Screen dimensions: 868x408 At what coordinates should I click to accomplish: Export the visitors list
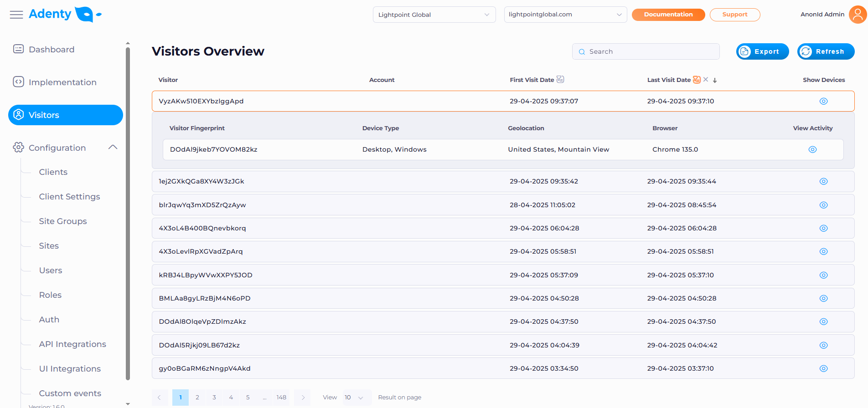762,51
